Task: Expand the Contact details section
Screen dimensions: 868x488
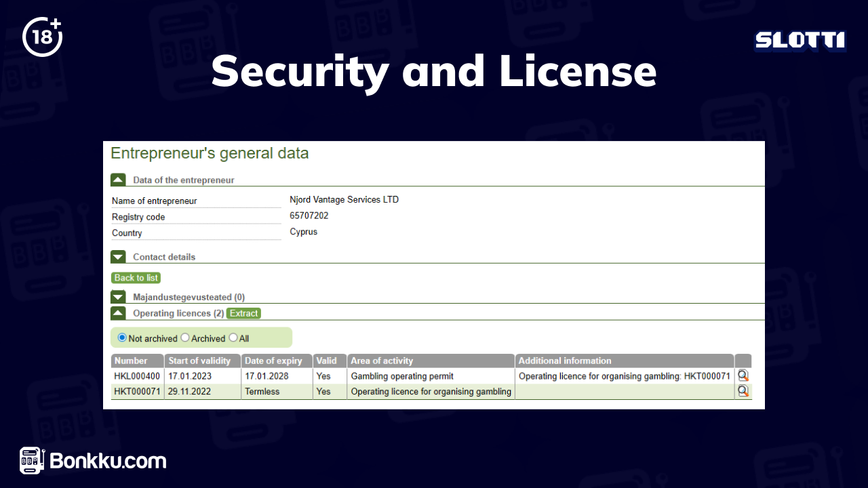Action: pyautogui.click(x=118, y=257)
